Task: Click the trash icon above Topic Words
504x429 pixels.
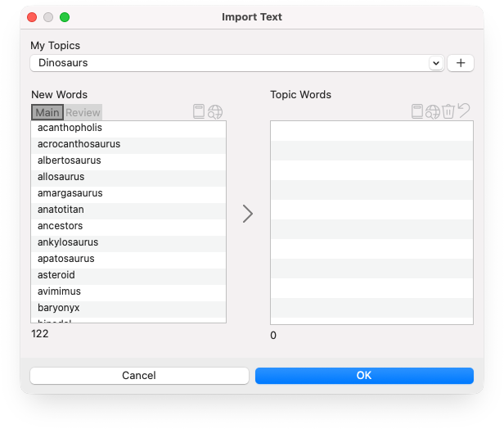Action: tap(448, 111)
